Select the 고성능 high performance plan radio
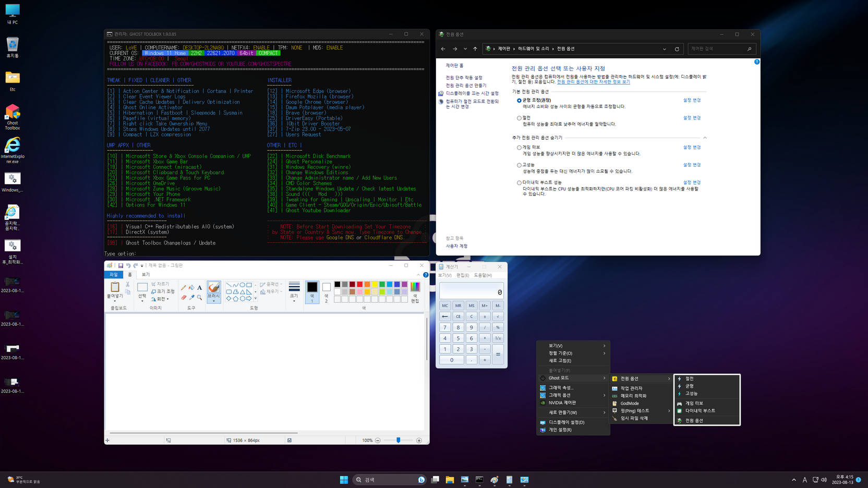The image size is (868, 488). [x=519, y=165]
